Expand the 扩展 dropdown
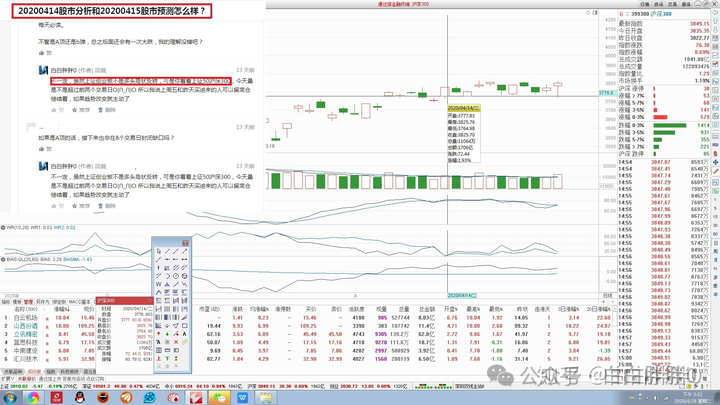 [x=8, y=379]
